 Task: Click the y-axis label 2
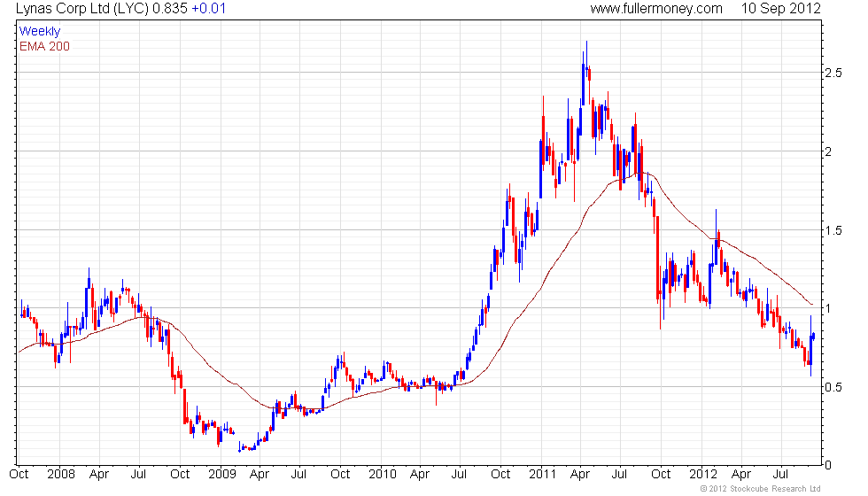pyautogui.click(x=828, y=151)
